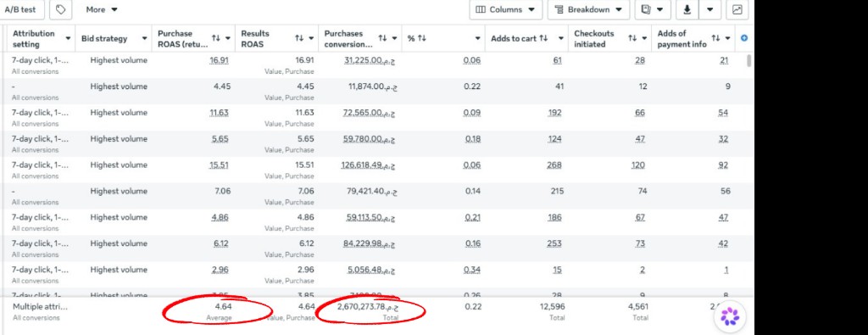Click the export download icon
Viewport: 868px width, 335px height.
pyautogui.click(x=687, y=9)
